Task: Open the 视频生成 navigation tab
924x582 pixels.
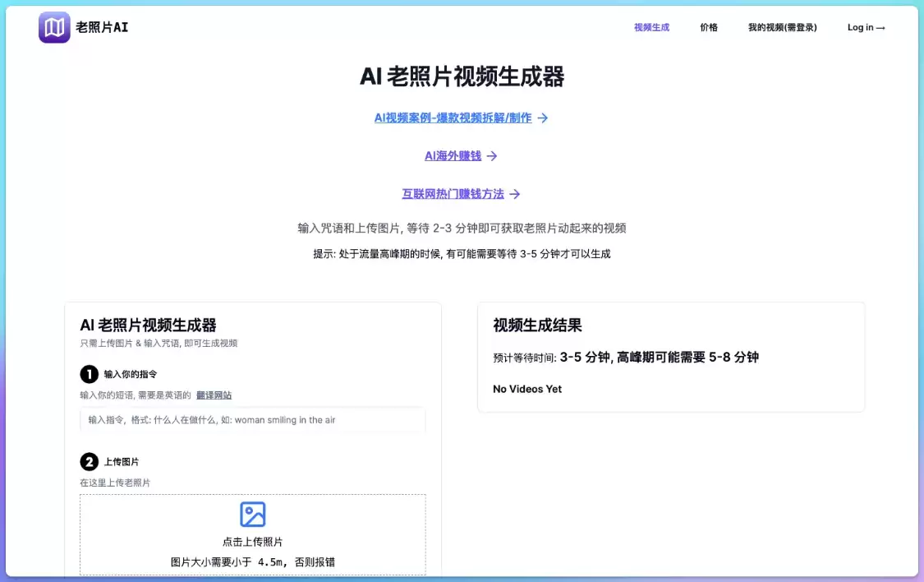Action: coord(651,27)
